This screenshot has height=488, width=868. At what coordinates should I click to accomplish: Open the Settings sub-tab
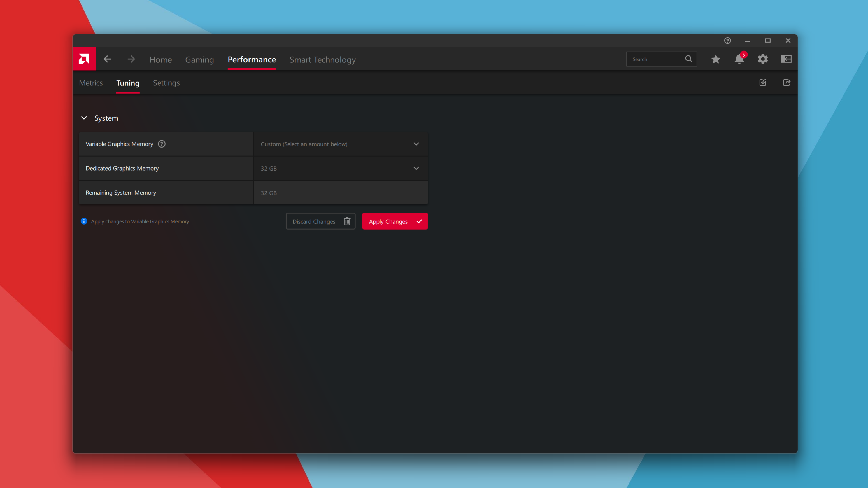166,83
